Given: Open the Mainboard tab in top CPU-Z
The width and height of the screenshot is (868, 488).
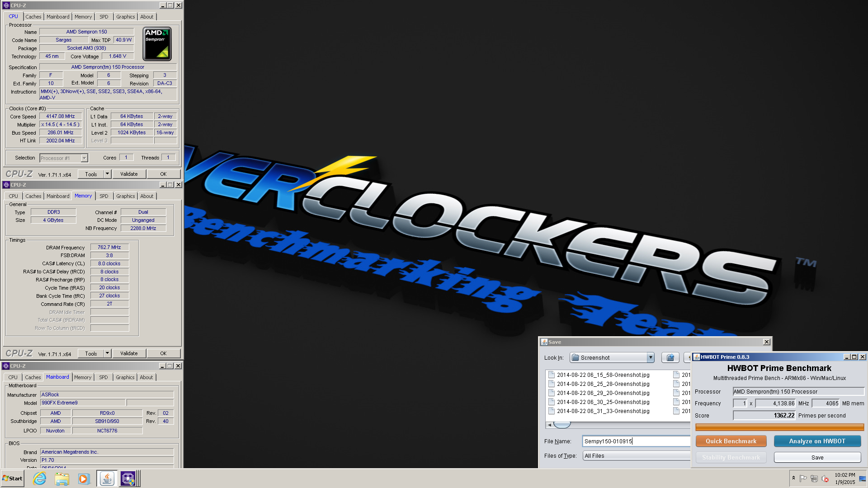Looking at the screenshot, I should coord(58,17).
